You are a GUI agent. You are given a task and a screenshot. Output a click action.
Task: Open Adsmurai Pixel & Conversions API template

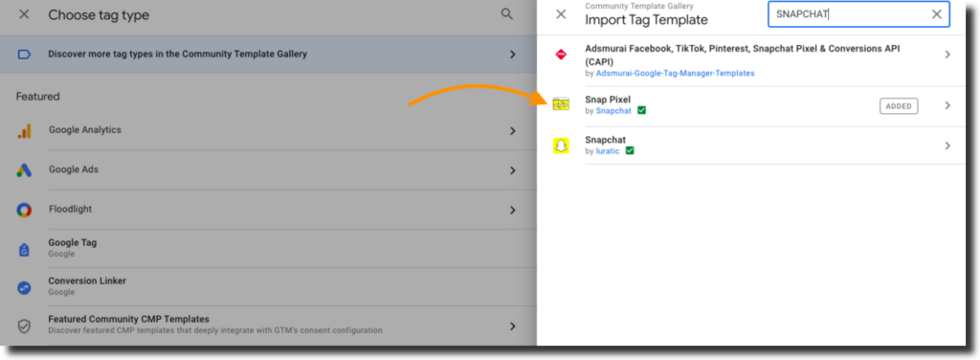point(752,60)
